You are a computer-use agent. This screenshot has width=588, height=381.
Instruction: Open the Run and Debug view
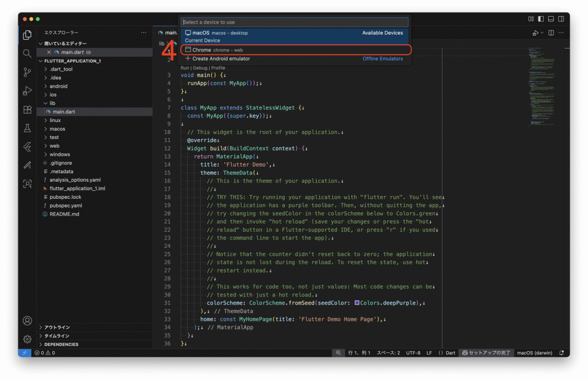(x=27, y=91)
